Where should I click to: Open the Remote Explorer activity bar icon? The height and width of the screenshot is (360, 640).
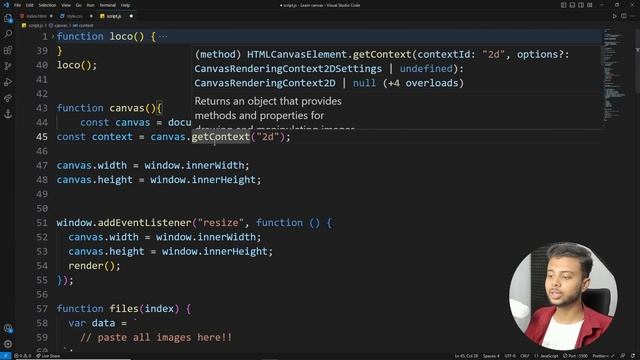click(8, 98)
